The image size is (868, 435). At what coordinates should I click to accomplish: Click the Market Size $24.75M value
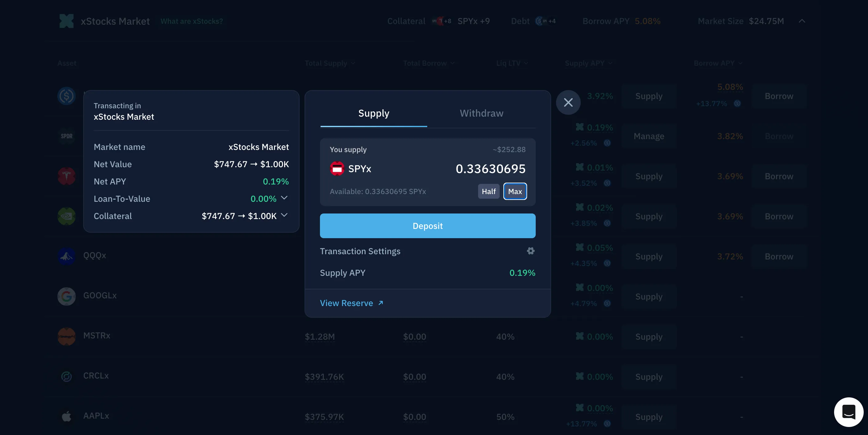(x=766, y=21)
